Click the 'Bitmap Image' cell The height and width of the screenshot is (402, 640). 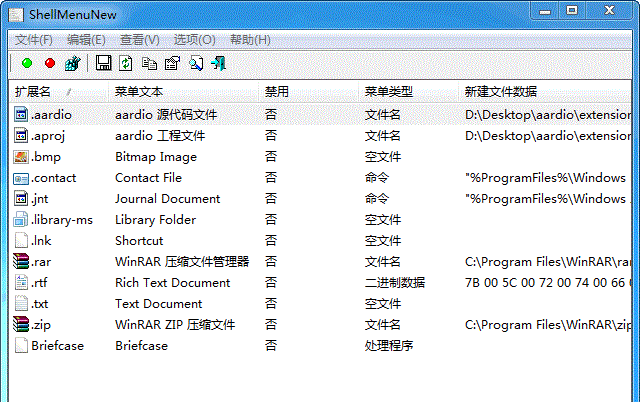[156, 157]
